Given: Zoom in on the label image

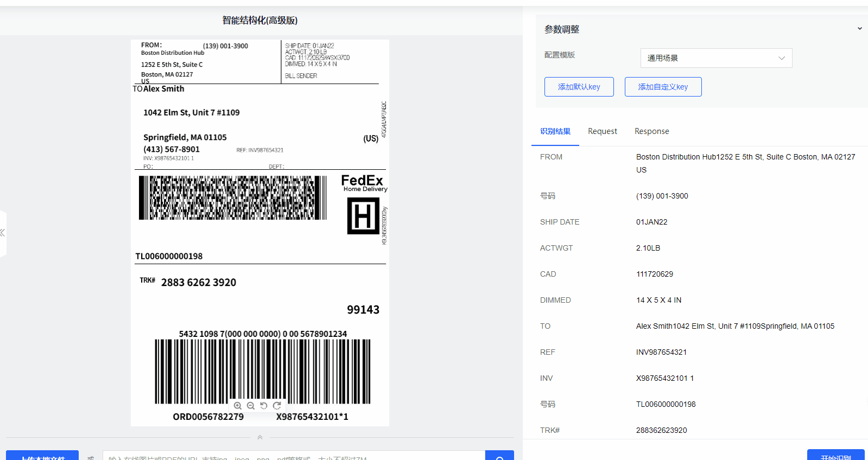Looking at the screenshot, I should (x=238, y=406).
